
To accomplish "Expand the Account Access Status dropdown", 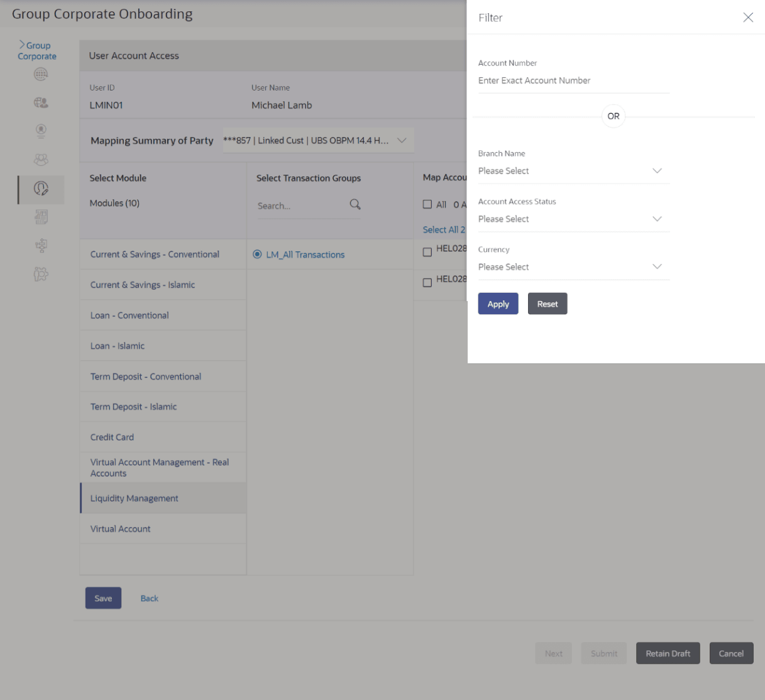I will [x=573, y=219].
